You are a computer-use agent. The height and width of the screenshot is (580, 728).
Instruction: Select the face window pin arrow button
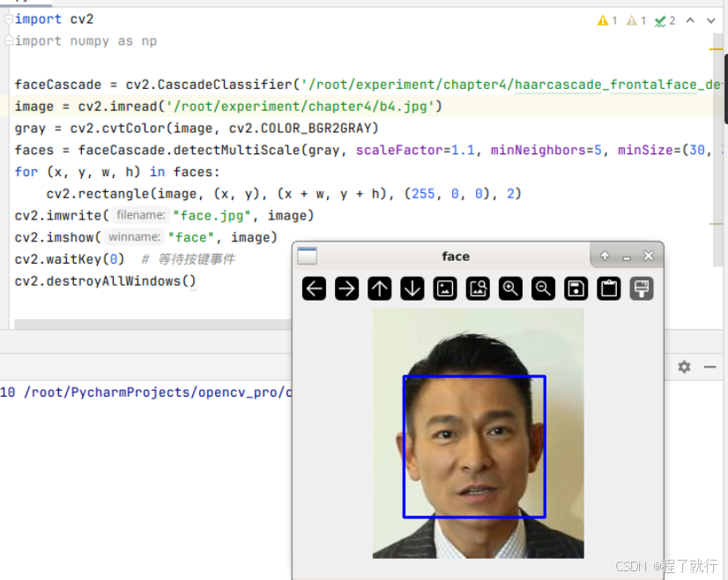point(605,255)
